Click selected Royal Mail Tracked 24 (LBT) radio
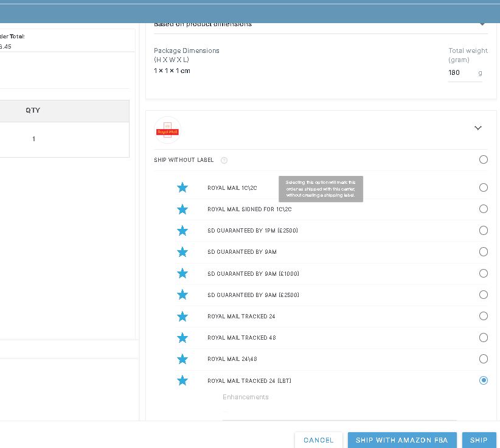The height and width of the screenshot is (448, 500). coord(484,380)
